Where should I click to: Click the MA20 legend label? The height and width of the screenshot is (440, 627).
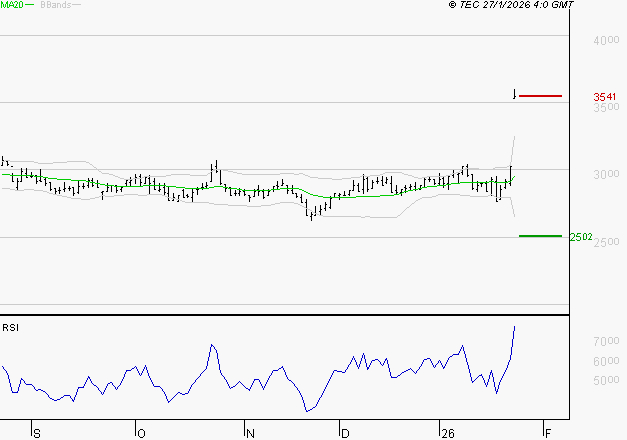[11, 5]
